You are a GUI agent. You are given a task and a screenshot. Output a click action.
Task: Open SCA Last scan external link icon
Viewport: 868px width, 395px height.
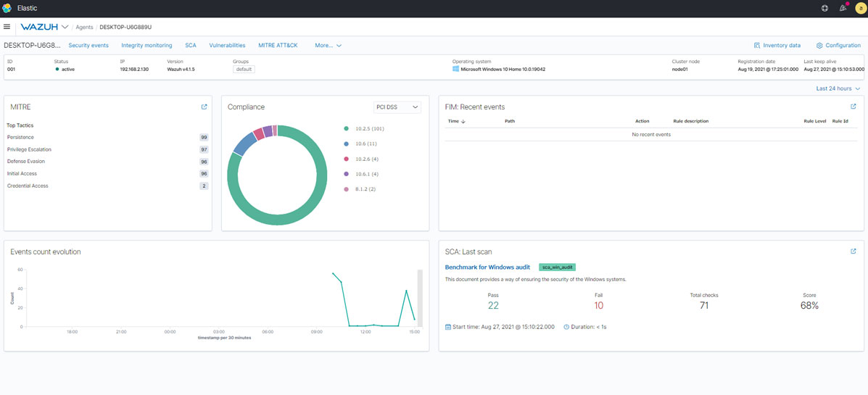(853, 251)
